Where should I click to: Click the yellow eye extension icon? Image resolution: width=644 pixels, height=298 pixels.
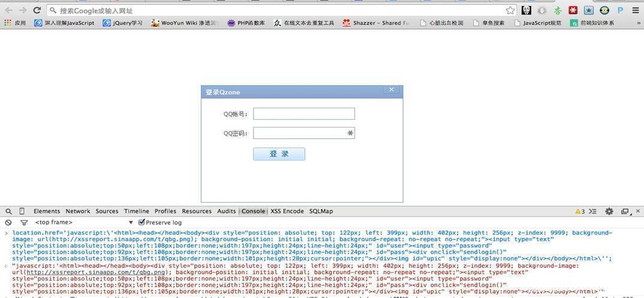tap(604, 10)
